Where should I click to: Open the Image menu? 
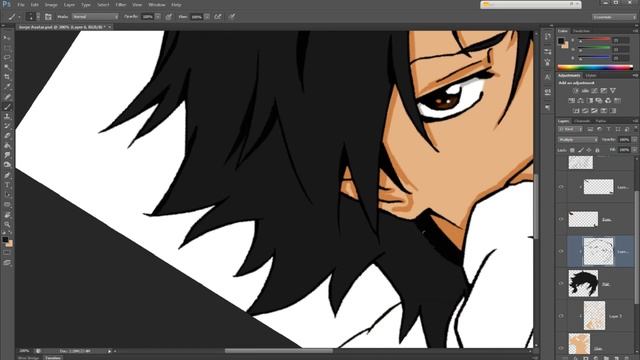click(51, 5)
